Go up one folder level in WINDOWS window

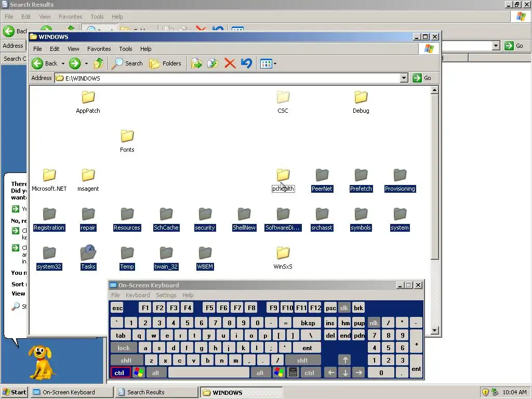click(x=99, y=63)
